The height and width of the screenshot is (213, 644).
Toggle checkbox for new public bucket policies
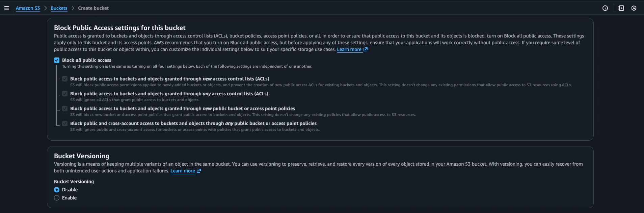64,109
